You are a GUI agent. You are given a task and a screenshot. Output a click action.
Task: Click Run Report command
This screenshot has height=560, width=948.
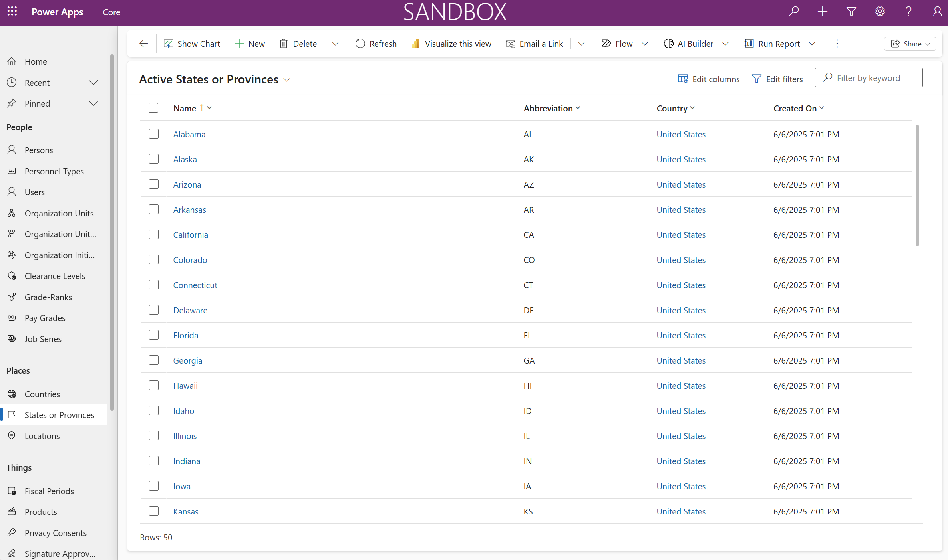(772, 44)
